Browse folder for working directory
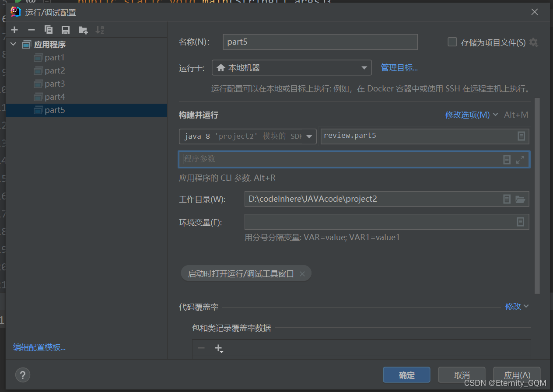Screen dimensions: 553x392 tap(520, 199)
